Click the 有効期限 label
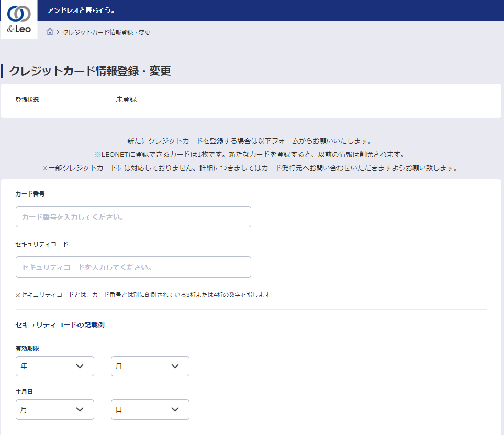 point(27,348)
